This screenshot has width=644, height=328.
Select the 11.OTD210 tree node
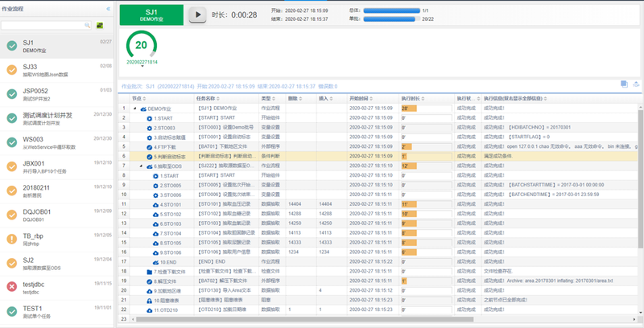[x=166, y=310]
